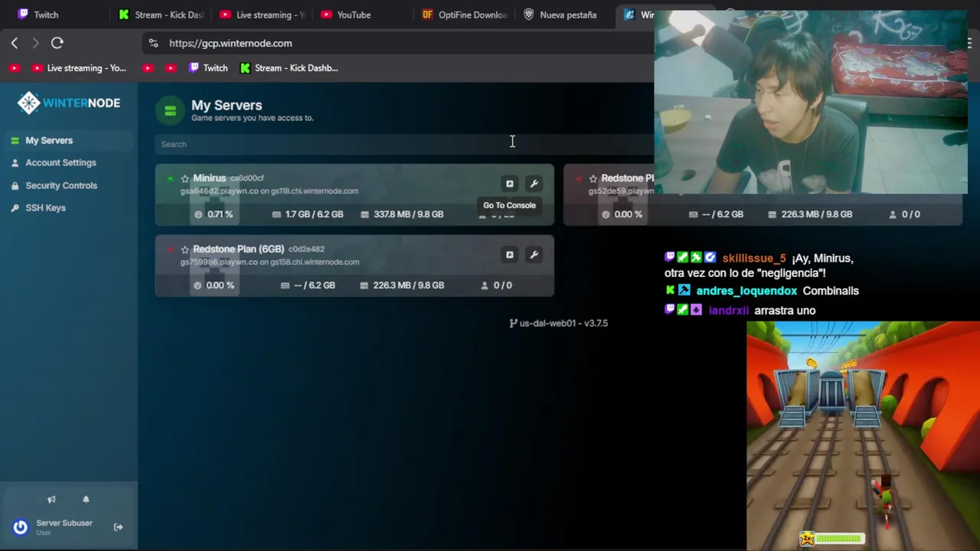Screen dimensions: 980x551
Task: Star the Redstone Plan (6GB) c0d2e482 server
Action: coord(185,249)
